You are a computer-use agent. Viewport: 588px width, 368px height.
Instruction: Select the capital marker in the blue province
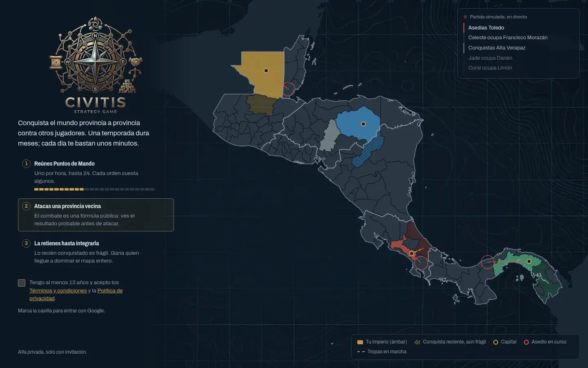point(363,124)
